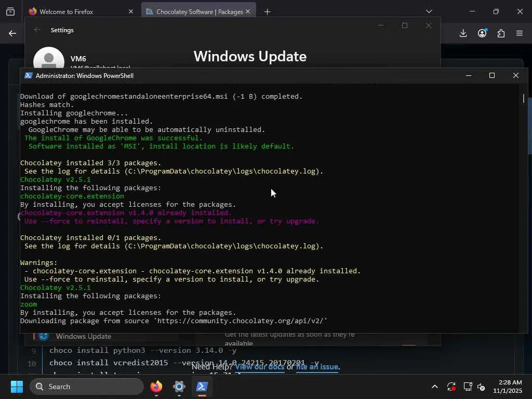This screenshot has height=399, width=532.
Task: Click the muted volume tray icon
Action: [481, 387]
